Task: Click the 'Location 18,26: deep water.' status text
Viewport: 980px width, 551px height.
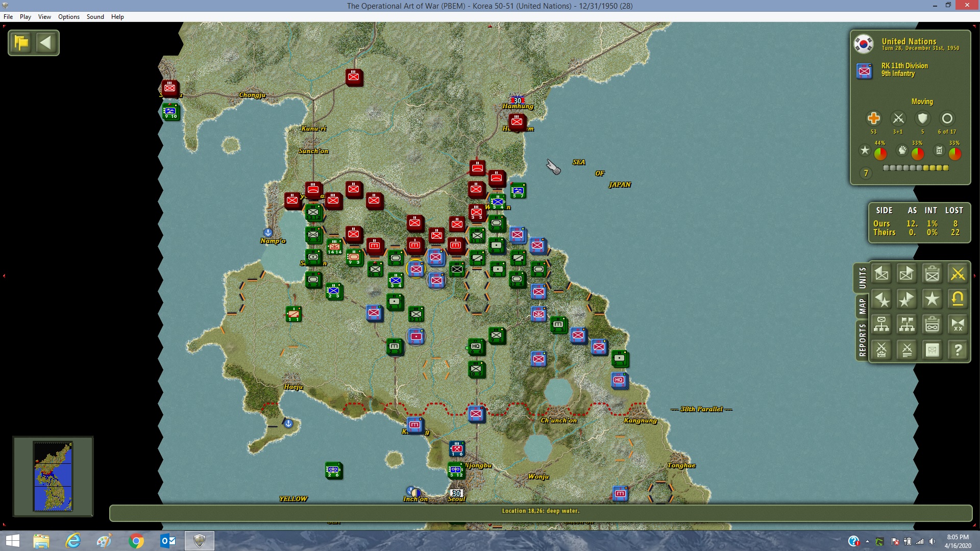Action: (x=541, y=511)
